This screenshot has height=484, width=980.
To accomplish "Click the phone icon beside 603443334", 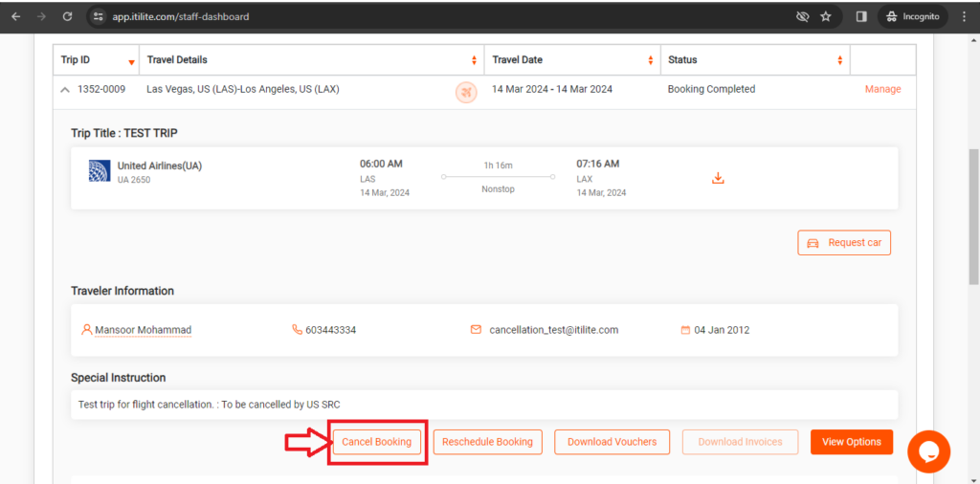I will (297, 329).
